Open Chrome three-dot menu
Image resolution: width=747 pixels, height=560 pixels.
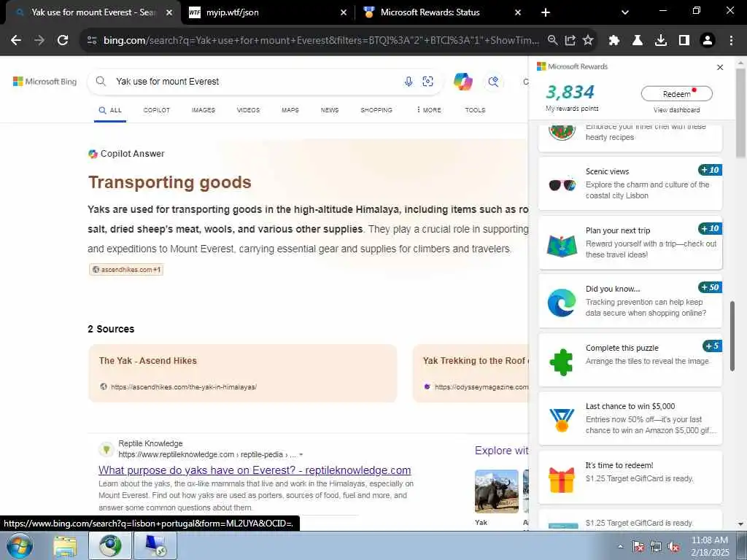(x=731, y=41)
